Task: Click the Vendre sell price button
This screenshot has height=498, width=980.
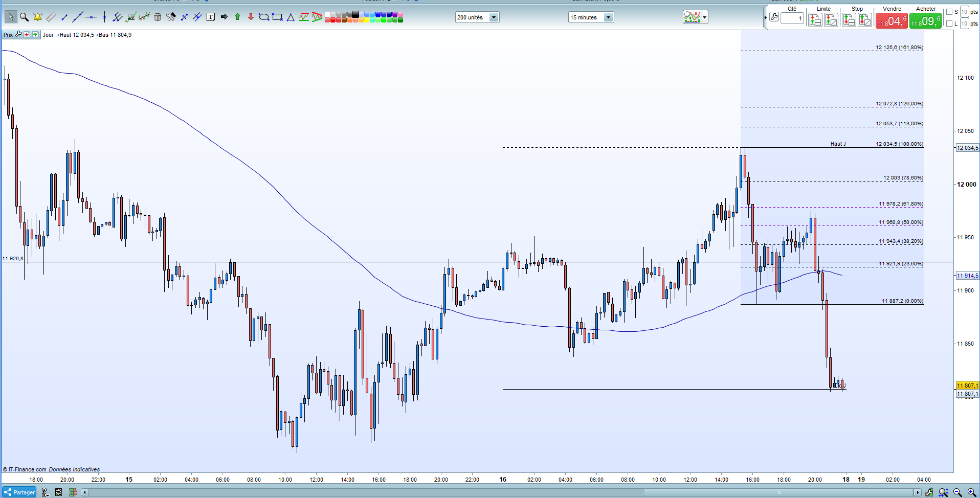Action: coord(892,21)
